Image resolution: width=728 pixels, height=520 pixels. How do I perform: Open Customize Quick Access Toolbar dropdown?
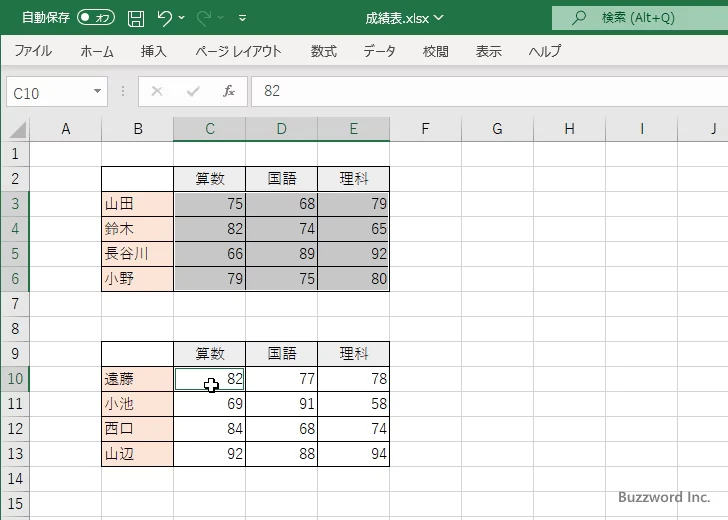coord(243,18)
